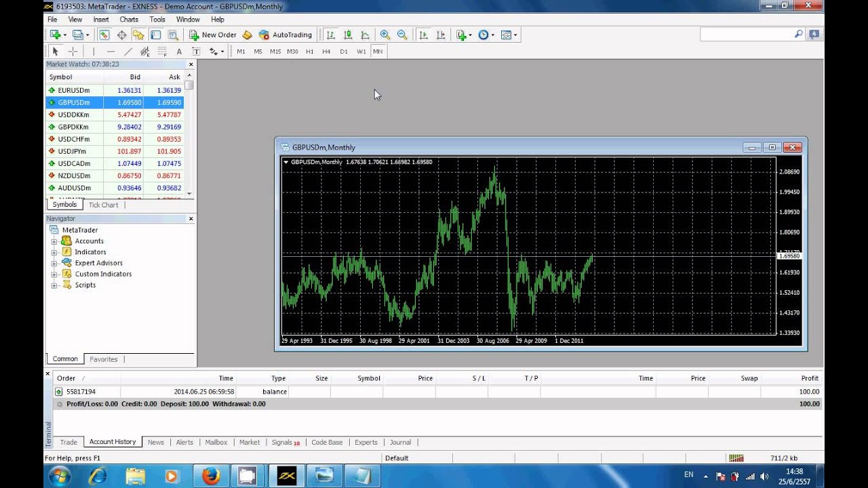Select the Vertical Line drawing tool

[94, 52]
